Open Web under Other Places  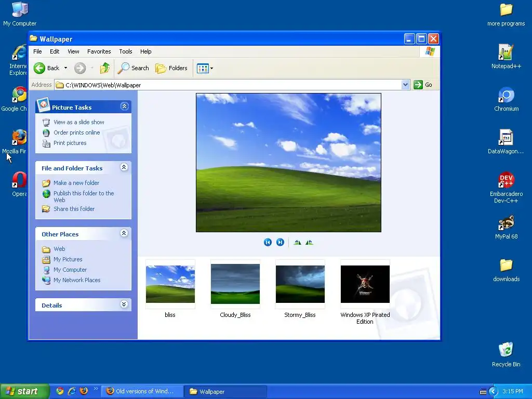coord(59,249)
